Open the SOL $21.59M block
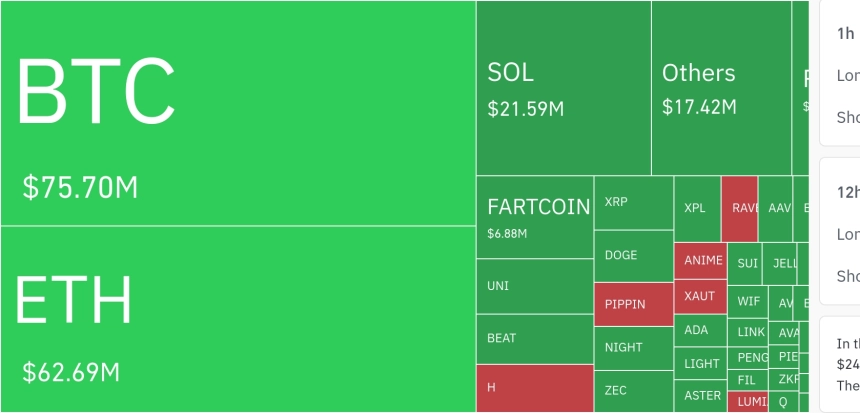 click(x=563, y=88)
